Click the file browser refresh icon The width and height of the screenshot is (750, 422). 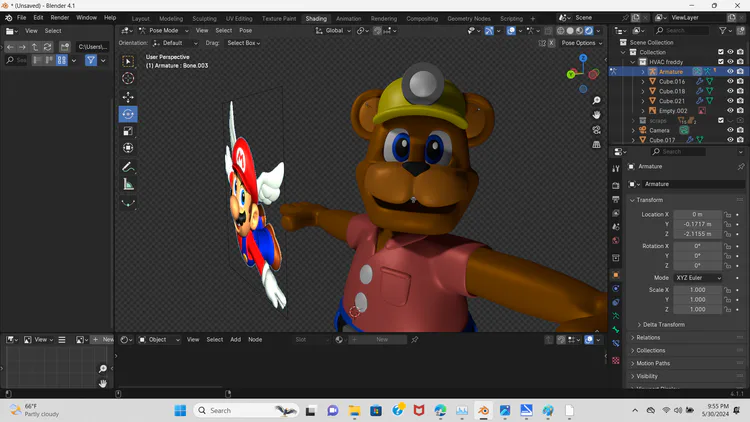pos(47,47)
